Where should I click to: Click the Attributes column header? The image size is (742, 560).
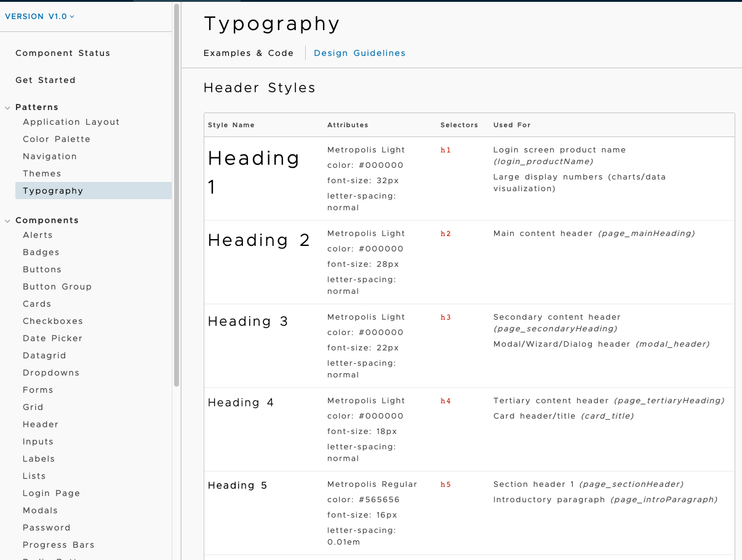click(348, 125)
